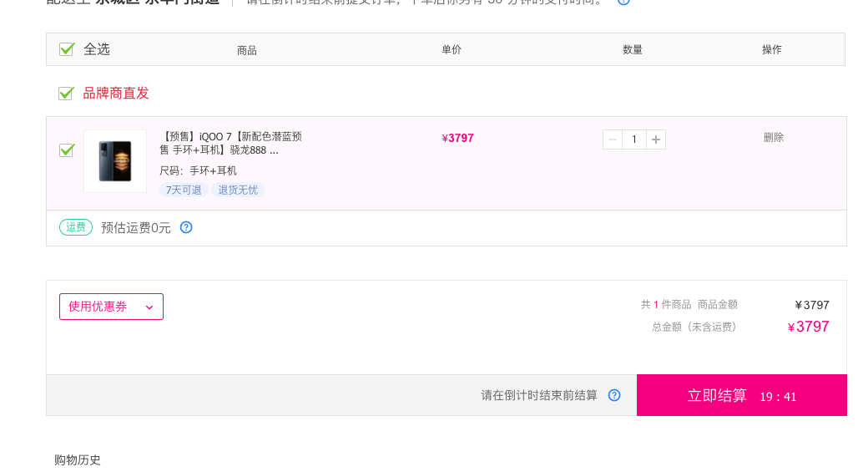Click the 7天可退 return policy tag

[x=184, y=190]
